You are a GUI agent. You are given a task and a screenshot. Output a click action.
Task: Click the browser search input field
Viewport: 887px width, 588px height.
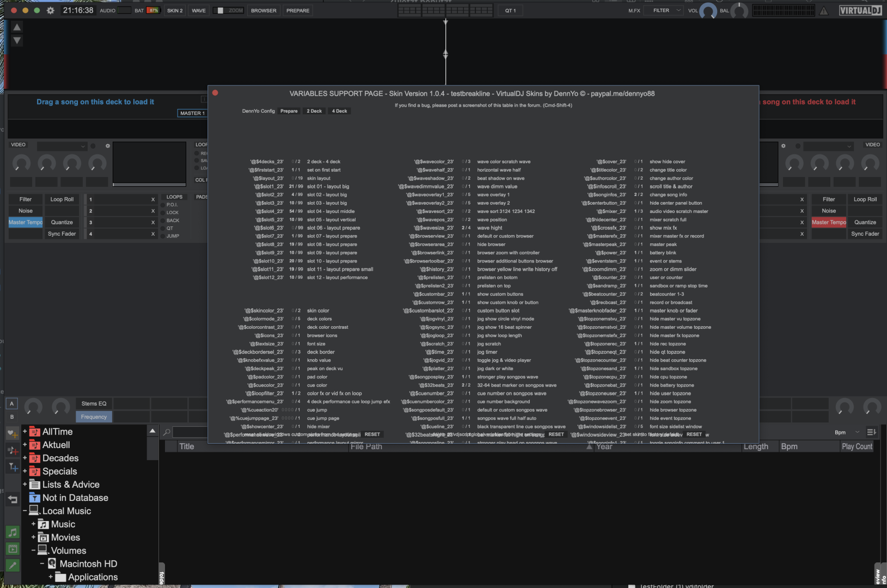[190, 432]
